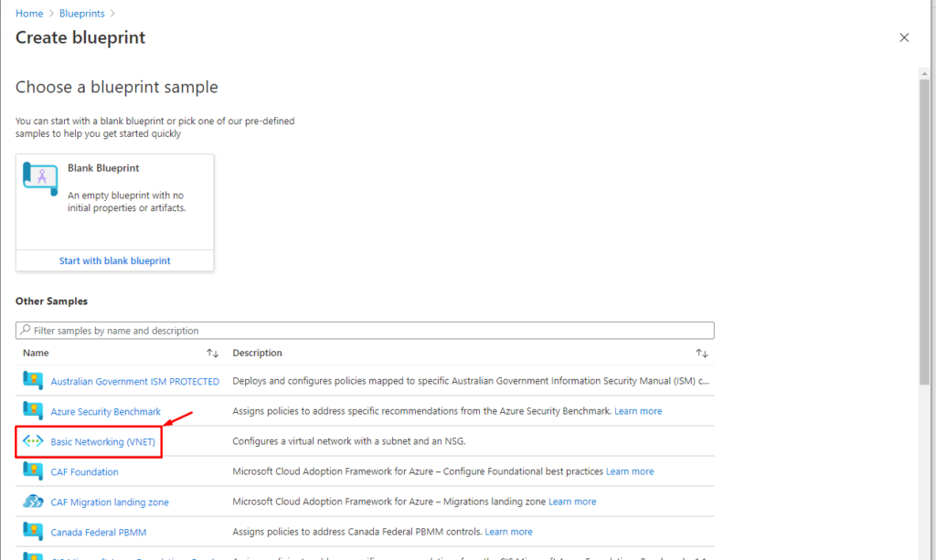936x560 pixels.
Task: Click the Create blueprint page title
Action: click(80, 37)
